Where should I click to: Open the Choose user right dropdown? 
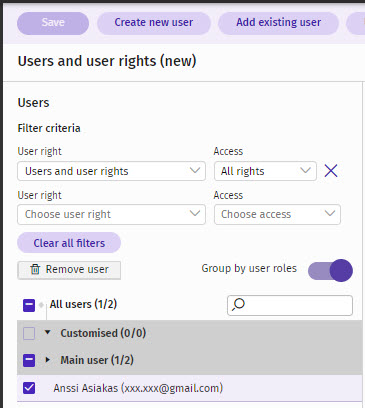[x=111, y=214]
